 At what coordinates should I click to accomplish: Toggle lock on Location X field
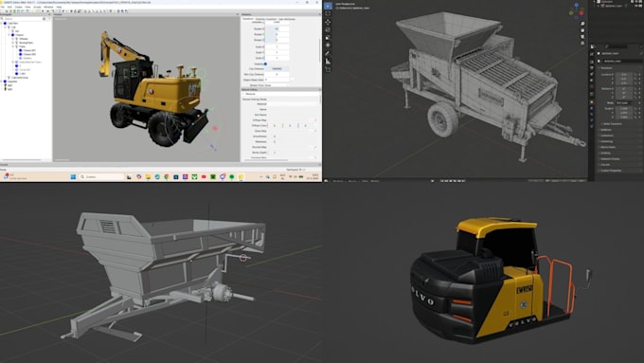pos(635,75)
